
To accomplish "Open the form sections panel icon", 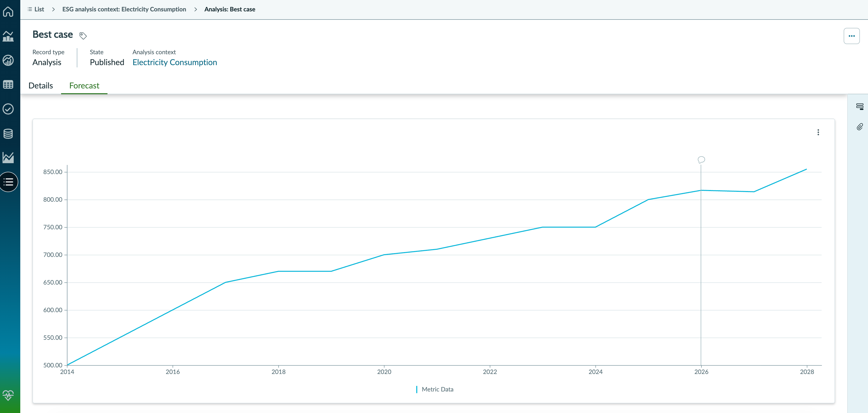I will (860, 106).
